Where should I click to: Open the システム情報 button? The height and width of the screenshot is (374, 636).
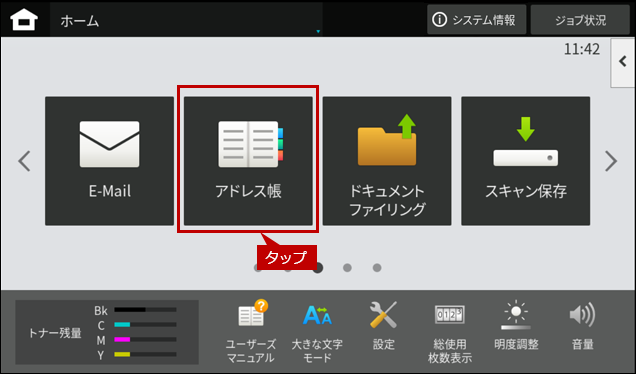pos(477,20)
